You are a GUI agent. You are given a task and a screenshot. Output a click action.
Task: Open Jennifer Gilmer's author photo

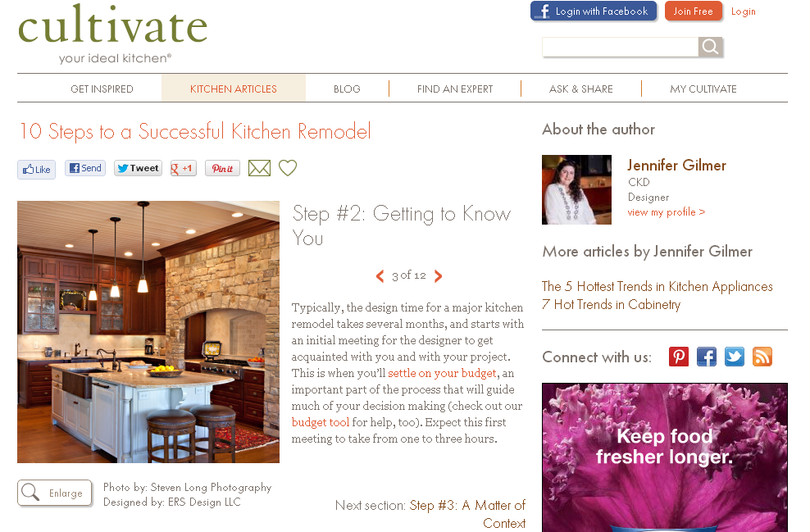576,189
